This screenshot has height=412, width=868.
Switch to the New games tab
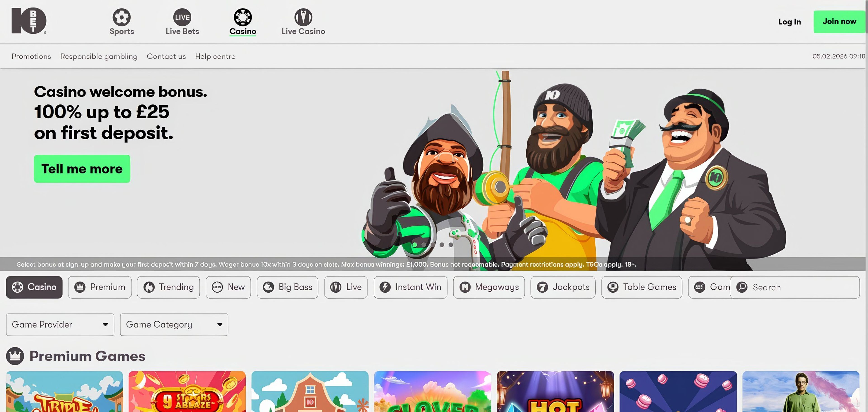229,287
